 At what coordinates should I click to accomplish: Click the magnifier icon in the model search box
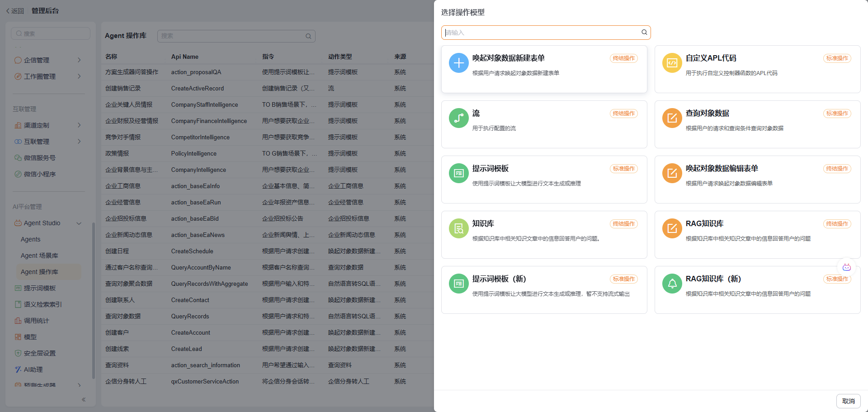(644, 32)
